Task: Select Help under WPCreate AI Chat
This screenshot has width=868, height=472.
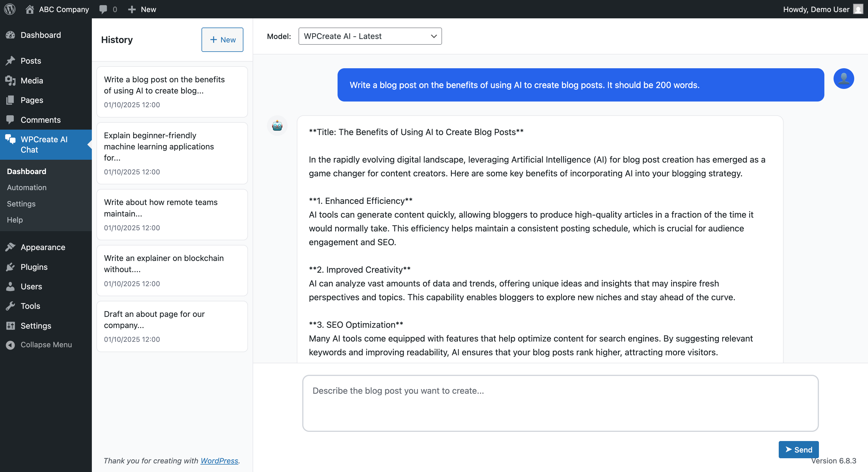Action: pyautogui.click(x=14, y=220)
